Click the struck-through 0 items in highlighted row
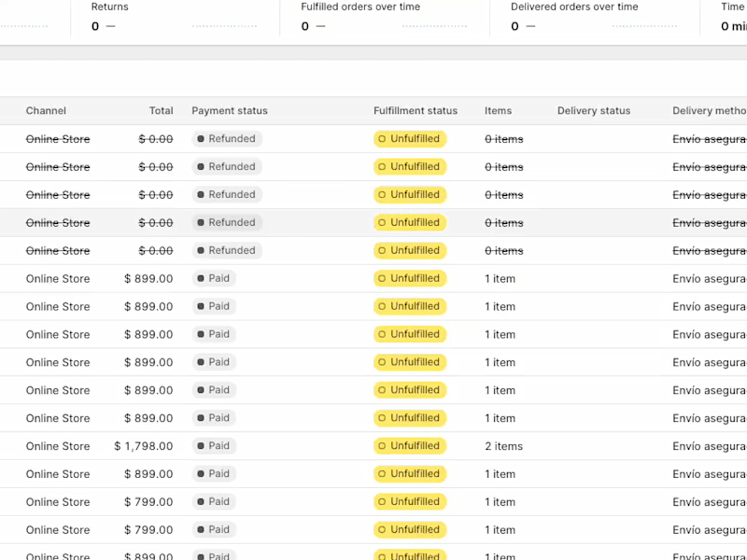The image size is (747, 560). tap(503, 223)
